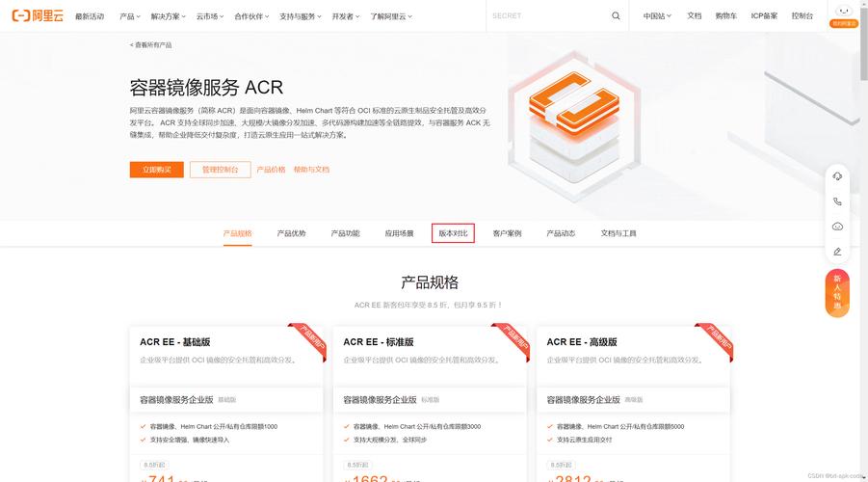
Task: Click the 仓库限额1000 feature line
Action: tap(214, 427)
